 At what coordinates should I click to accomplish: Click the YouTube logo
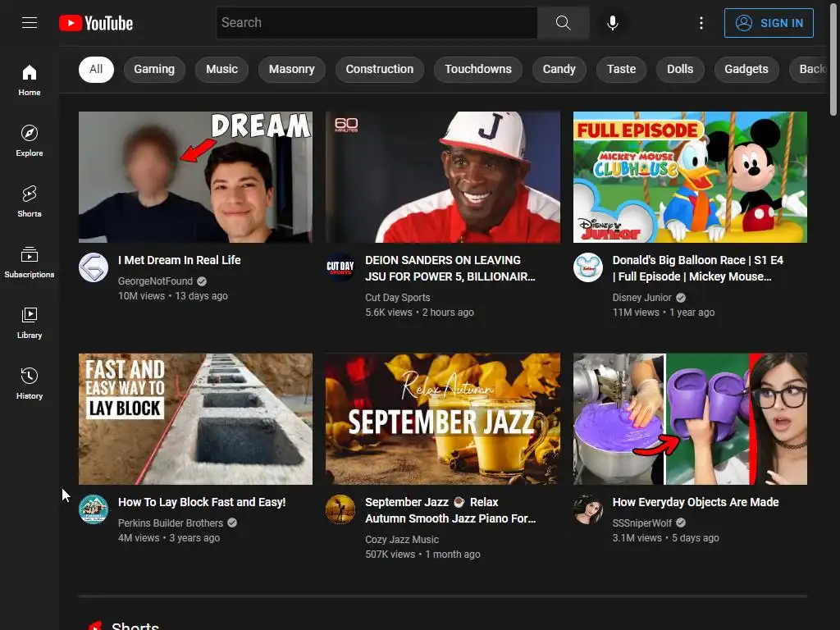tap(96, 23)
